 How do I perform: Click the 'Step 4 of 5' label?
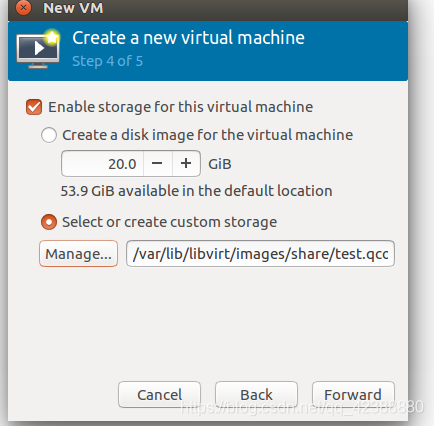coord(107,61)
